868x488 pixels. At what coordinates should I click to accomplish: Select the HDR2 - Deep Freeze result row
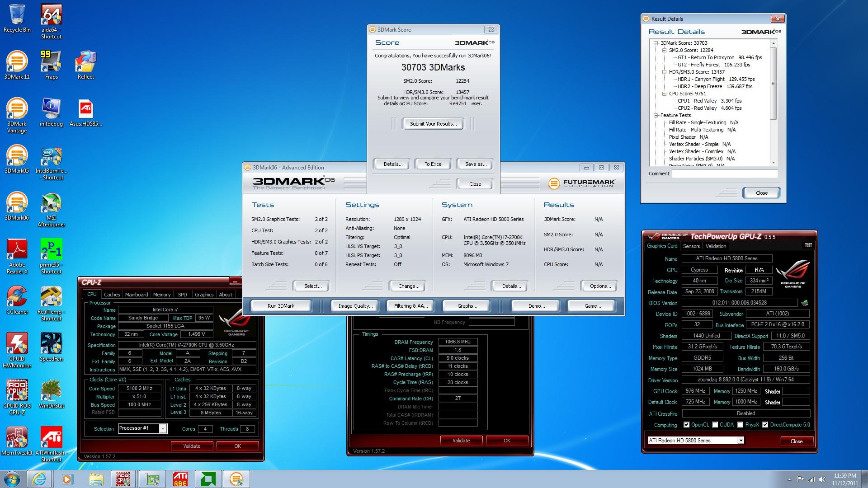715,86
